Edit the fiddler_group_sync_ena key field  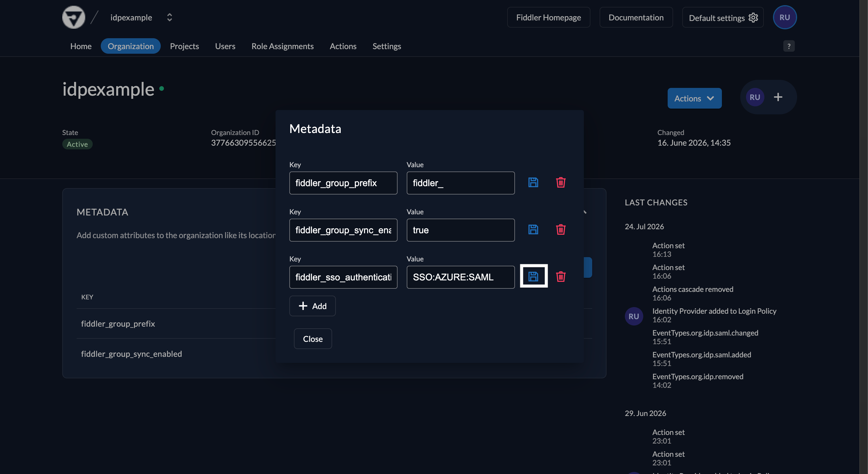343,230
